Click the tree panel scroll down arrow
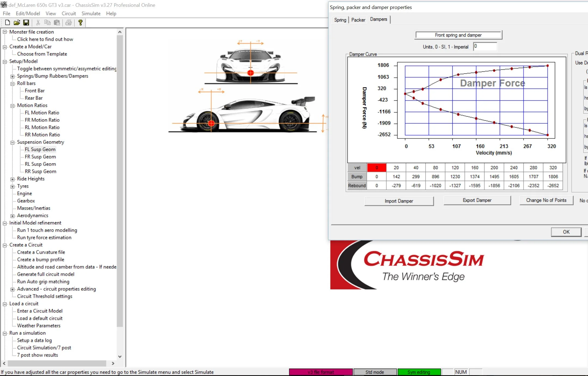Screen dimensions: 588x376 point(120,356)
